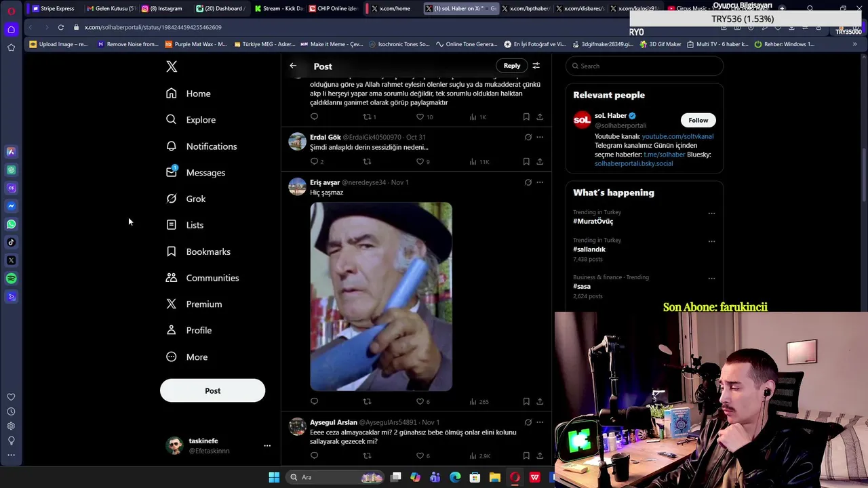Switch to the Stream - Kick Dashboard tab

tap(278, 8)
